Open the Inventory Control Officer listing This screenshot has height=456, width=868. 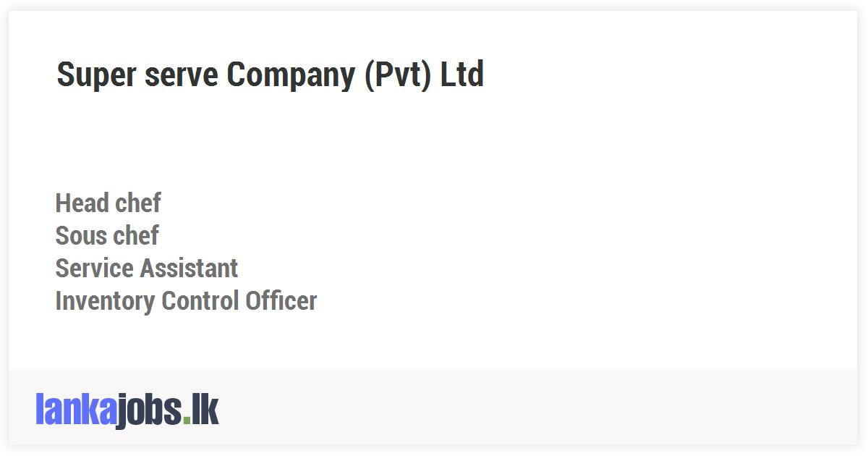[x=186, y=301]
